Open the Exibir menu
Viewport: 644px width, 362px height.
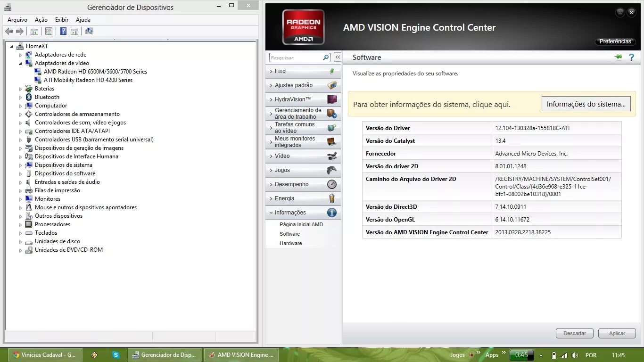(x=62, y=20)
